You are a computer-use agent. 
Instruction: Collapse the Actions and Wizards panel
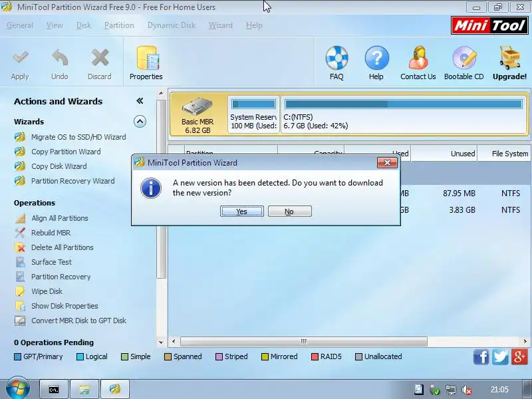click(140, 101)
